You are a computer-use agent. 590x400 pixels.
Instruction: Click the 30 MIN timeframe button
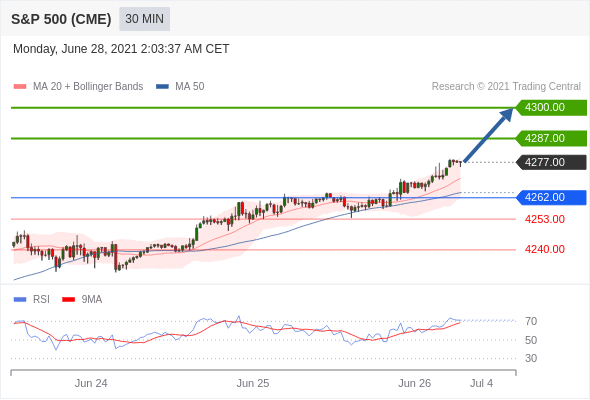click(x=144, y=19)
